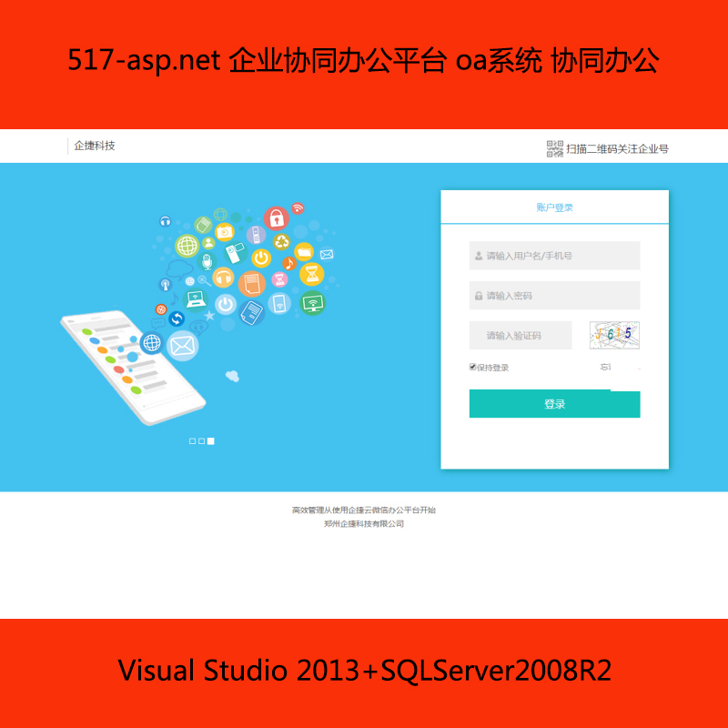Click the lock icon in password field
Viewport: 728px width, 728px height.
(x=479, y=296)
